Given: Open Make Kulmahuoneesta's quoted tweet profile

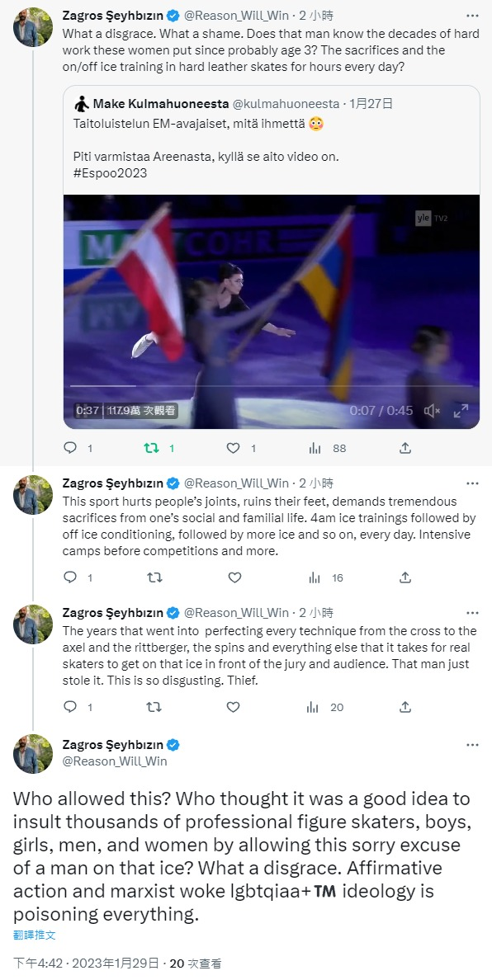Looking at the screenshot, I should [x=154, y=103].
